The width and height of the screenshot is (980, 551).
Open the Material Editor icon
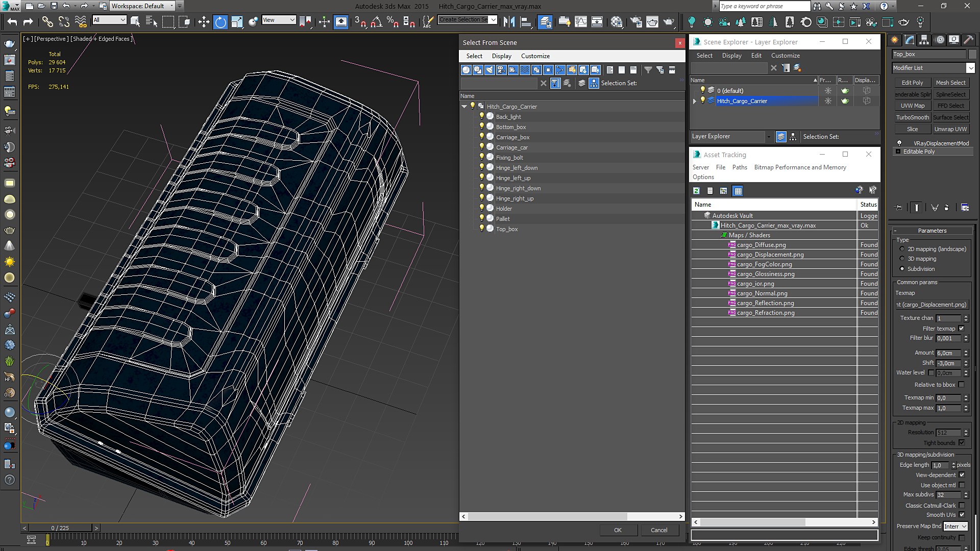click(617, 21)
